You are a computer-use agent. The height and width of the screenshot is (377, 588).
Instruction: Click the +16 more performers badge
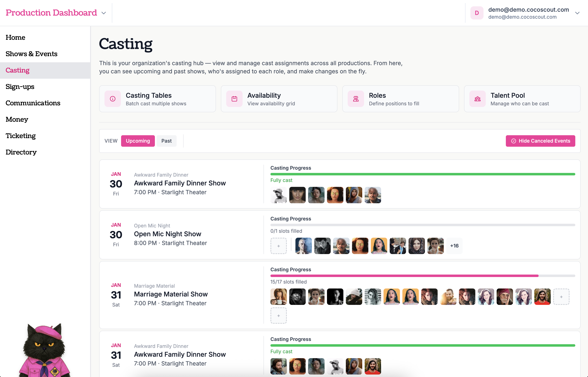(x=454, y=246)
